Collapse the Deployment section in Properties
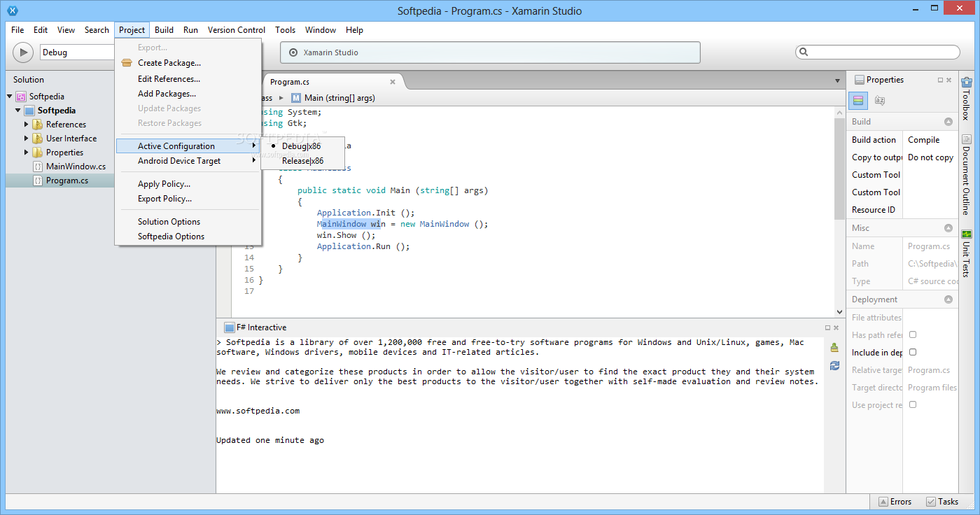 click(x=948, y=299)
